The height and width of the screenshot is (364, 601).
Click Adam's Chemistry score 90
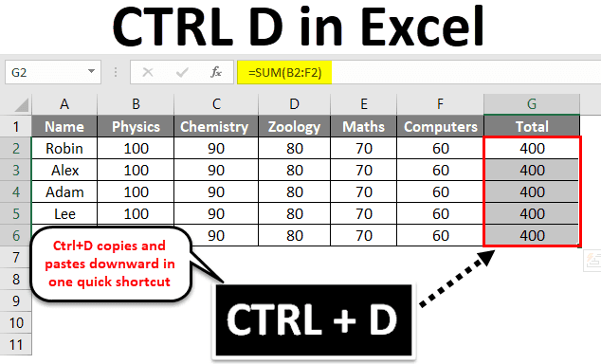coord(216,192)
